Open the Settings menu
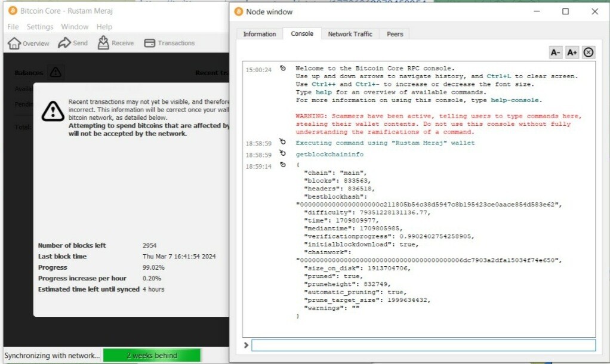The image size is (610, 364). point(39,26)
